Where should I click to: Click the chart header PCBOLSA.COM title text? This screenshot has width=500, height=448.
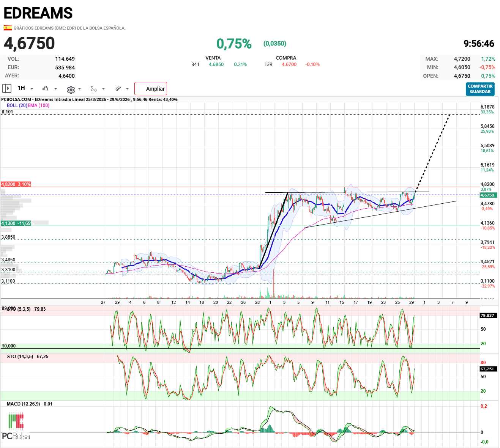coord(89,99)
